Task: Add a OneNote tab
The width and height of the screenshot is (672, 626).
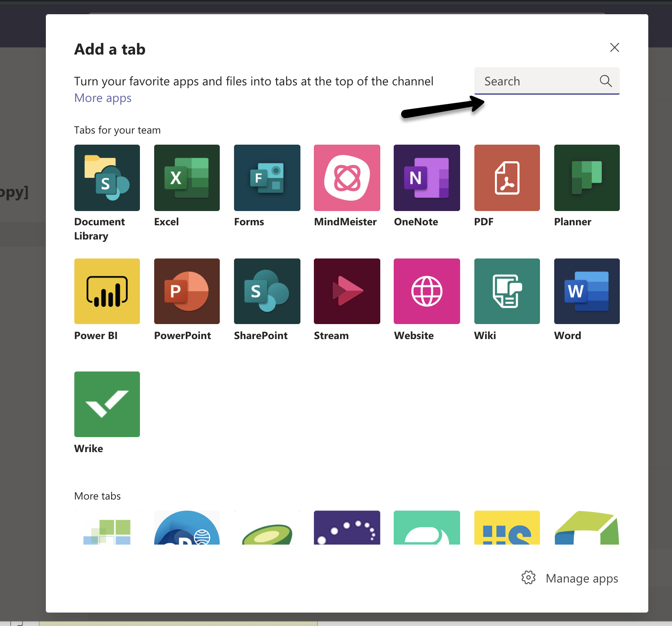Action: click(x=427, y=178)
